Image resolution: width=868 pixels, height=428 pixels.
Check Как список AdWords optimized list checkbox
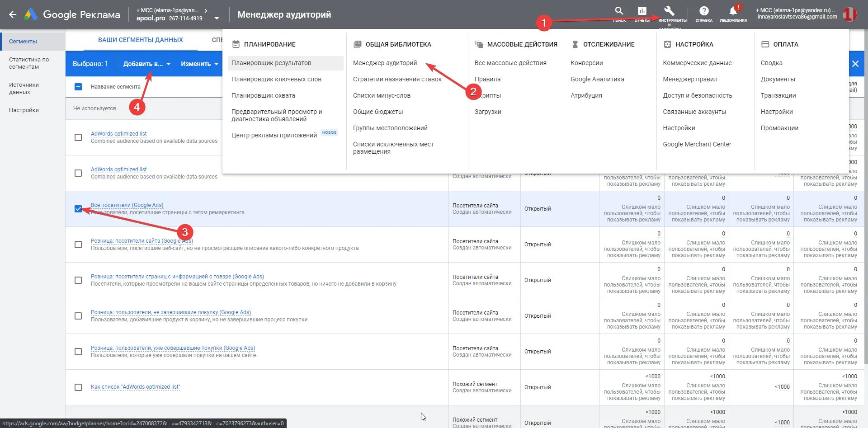tap(78, 387)
